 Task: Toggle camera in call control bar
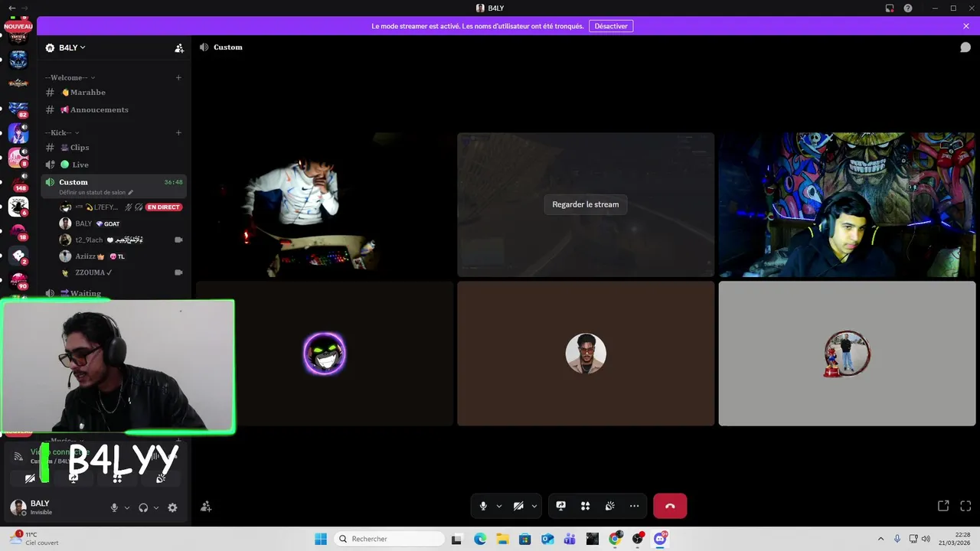click(518, 506)
